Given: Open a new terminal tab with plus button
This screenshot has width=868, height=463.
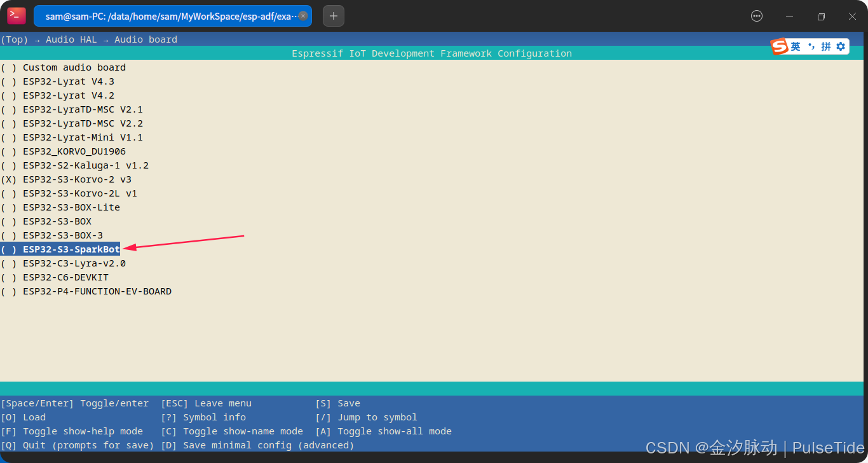Looking at the screenshot, I should [334, 16].
